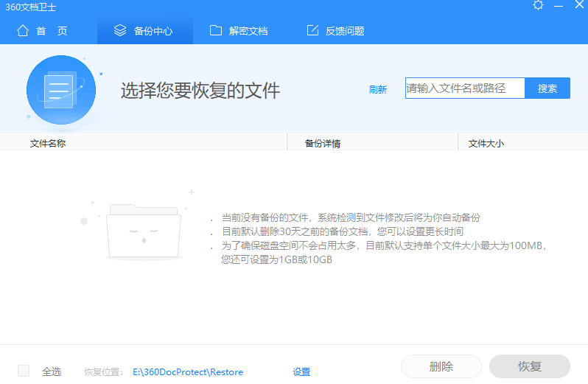Click the folder icon beside 解密文档
The height and width of the screenshot is (384, 588).
pyautogui.click(x=216, y=31)
